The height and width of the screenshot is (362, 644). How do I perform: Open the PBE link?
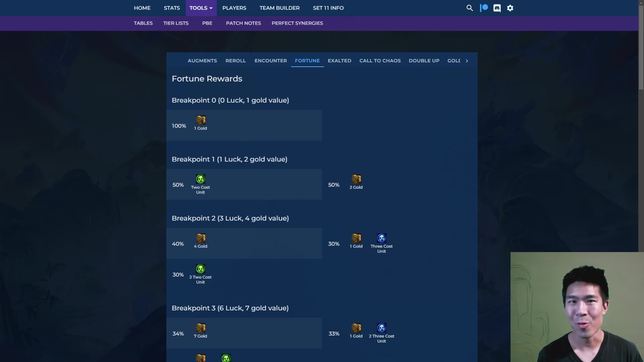207,23
